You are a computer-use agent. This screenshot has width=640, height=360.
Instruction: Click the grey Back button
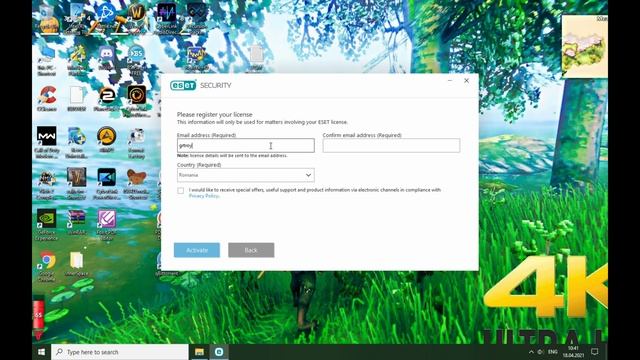click(x=251, y=250)
